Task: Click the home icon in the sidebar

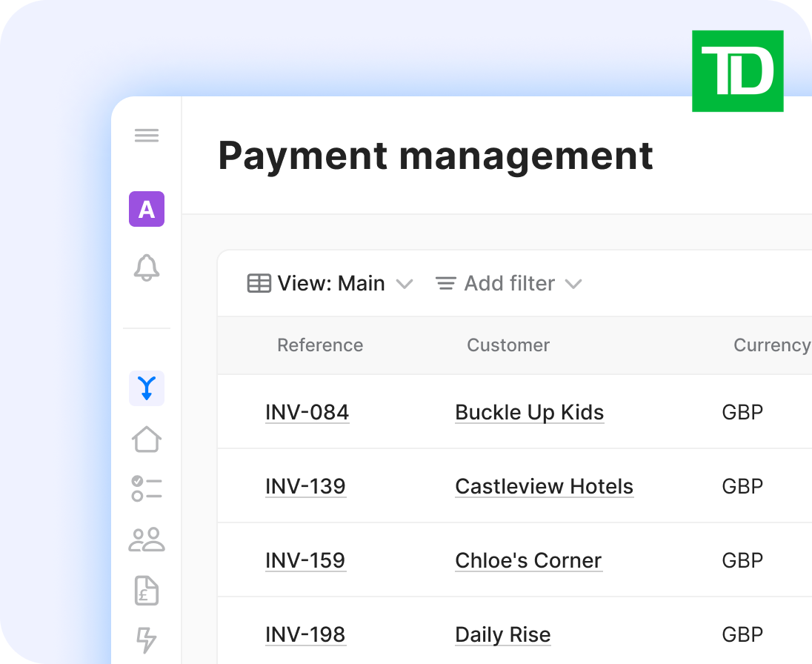Action: point(146,439)
